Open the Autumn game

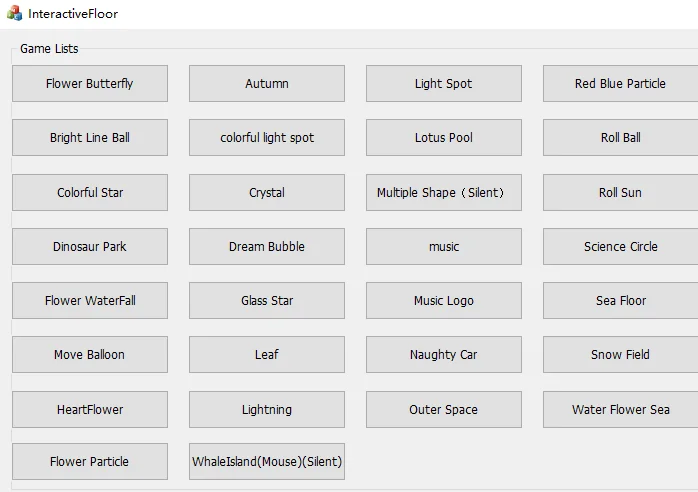click(x=267, y=84)
